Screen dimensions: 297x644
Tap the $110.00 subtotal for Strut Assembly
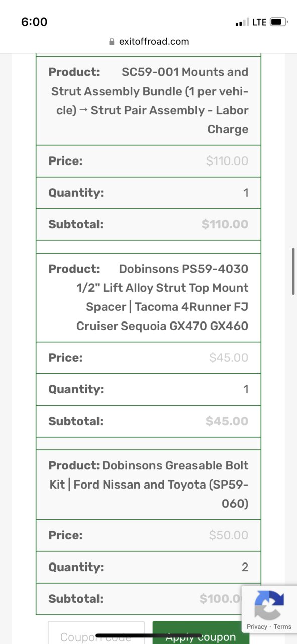pyautogui.click(x=225, y=224)
